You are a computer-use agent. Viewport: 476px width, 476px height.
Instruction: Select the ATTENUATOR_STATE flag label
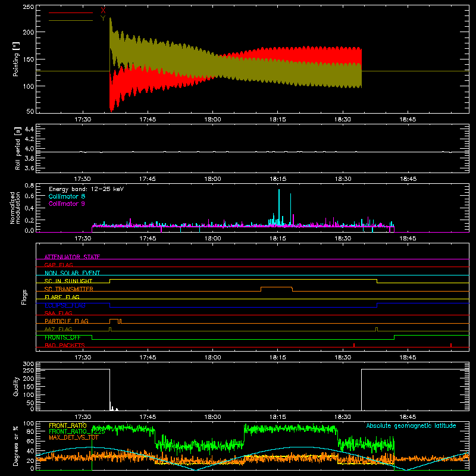[x=72, y=257]
